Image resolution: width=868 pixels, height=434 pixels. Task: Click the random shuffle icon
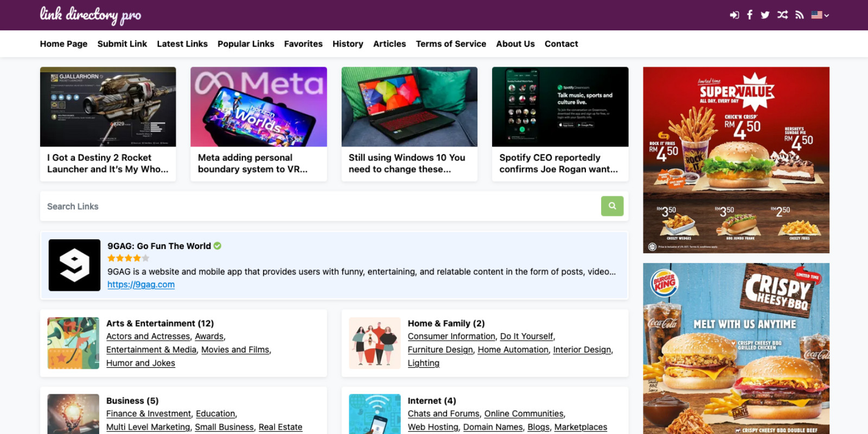point(782,15)
